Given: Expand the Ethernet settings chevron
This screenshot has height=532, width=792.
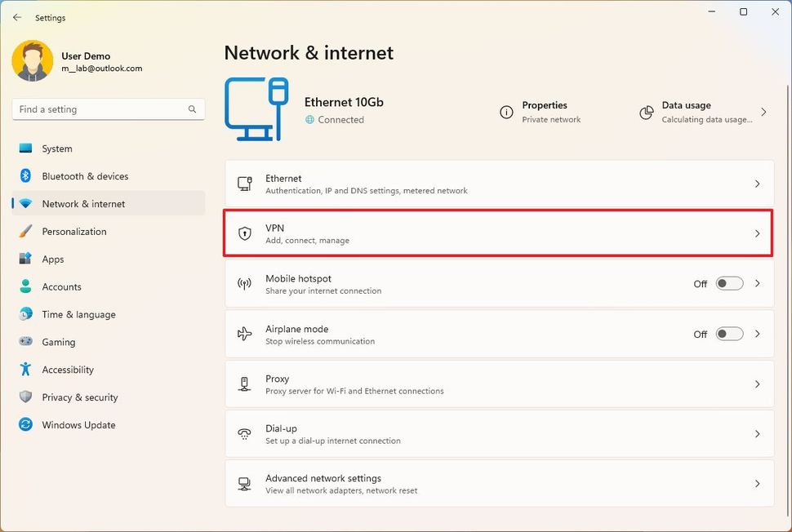Looking at the screenshot, I should click(757, 184).
